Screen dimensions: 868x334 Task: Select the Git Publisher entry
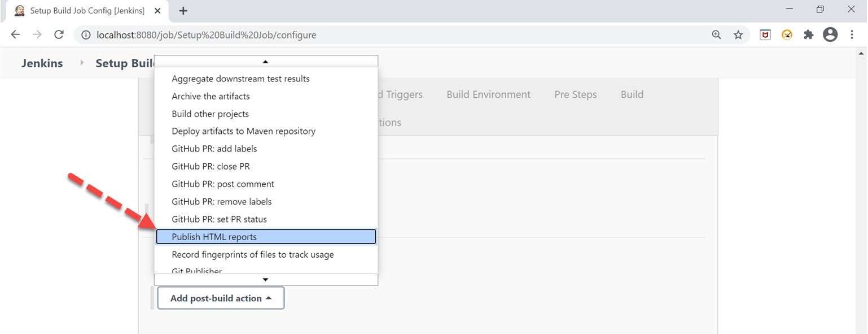coord(265,270)
